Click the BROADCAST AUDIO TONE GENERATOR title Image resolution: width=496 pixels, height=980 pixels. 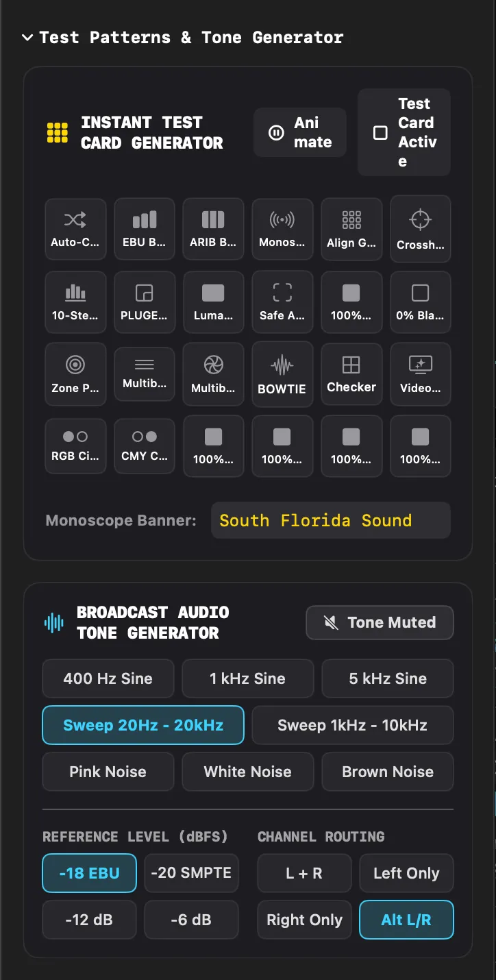point(153,622)
